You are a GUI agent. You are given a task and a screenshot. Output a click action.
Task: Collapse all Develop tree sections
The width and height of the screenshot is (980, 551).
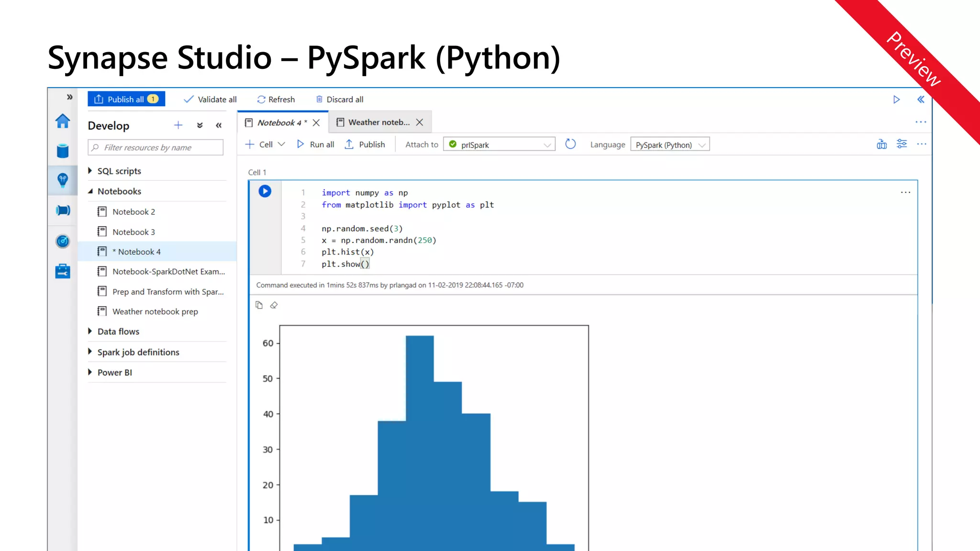point(200,125)
